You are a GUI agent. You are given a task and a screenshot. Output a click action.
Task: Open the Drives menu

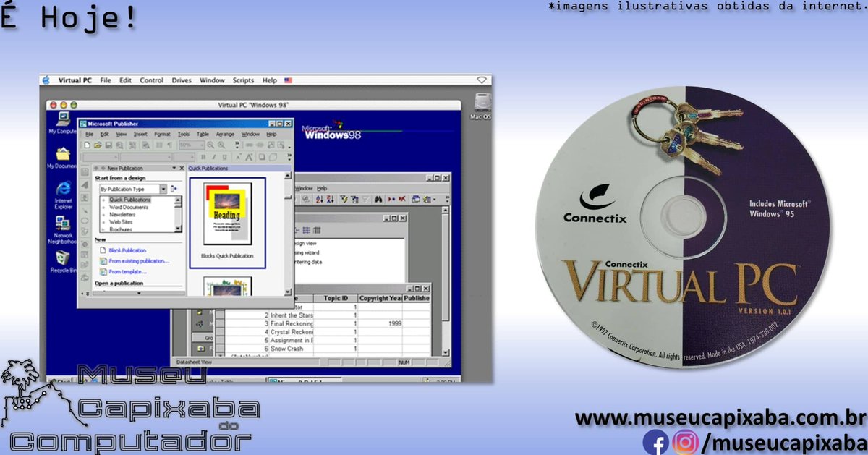coord(182,80)
